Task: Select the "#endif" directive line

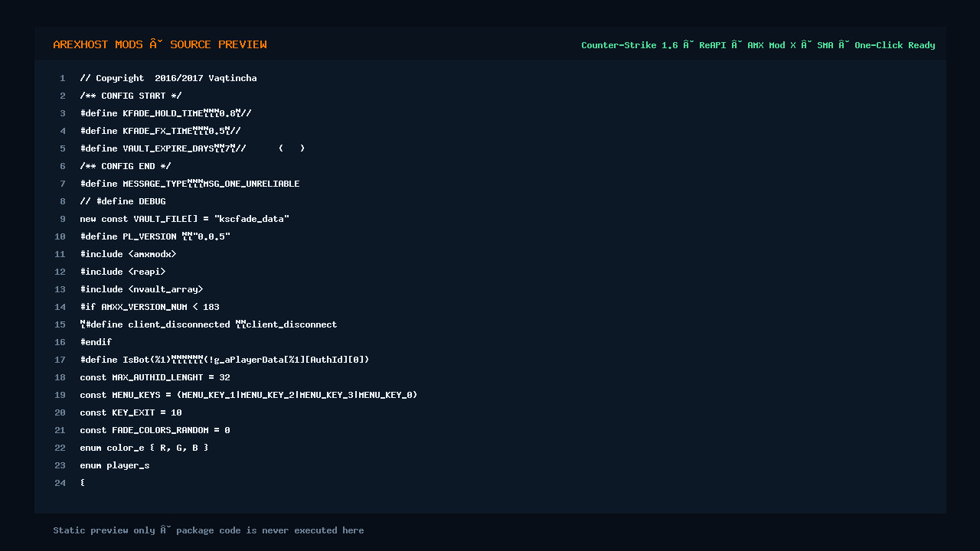Action: (x=96, y=342)
